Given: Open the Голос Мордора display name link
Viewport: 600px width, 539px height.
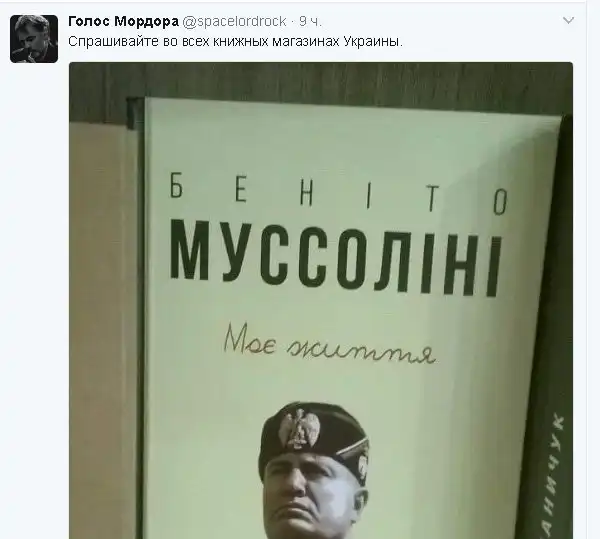Looking at the screenshot, I should pyautogui.click(x=123, y=21).
